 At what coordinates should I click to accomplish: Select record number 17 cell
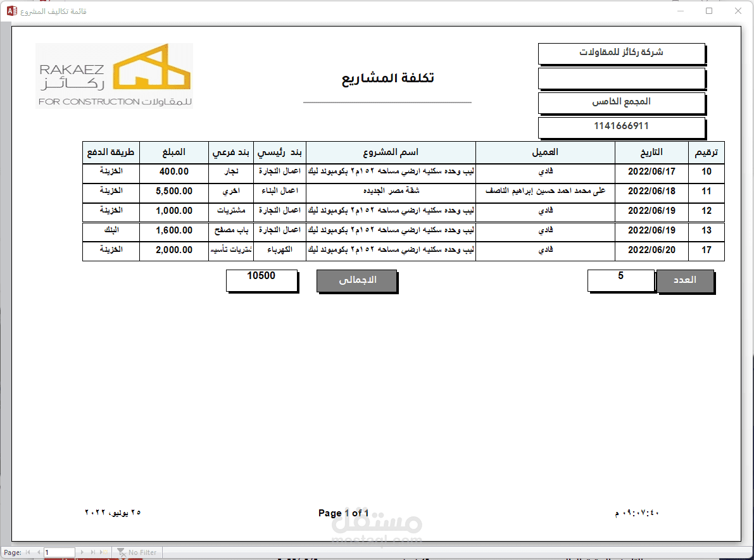[x=706, y=251]
